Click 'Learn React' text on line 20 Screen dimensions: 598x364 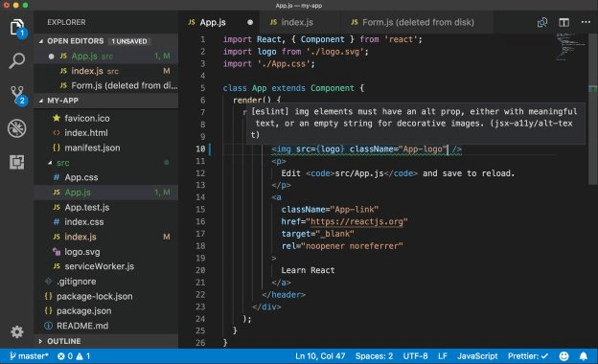click(x=308, y=270)
